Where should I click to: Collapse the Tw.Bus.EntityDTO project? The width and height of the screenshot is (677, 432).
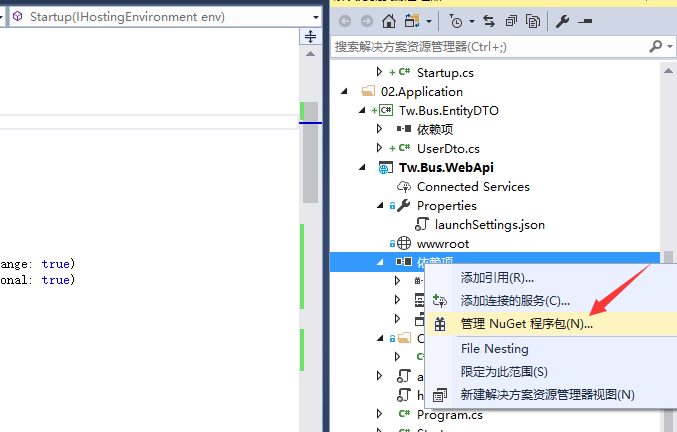click(362, 110)
